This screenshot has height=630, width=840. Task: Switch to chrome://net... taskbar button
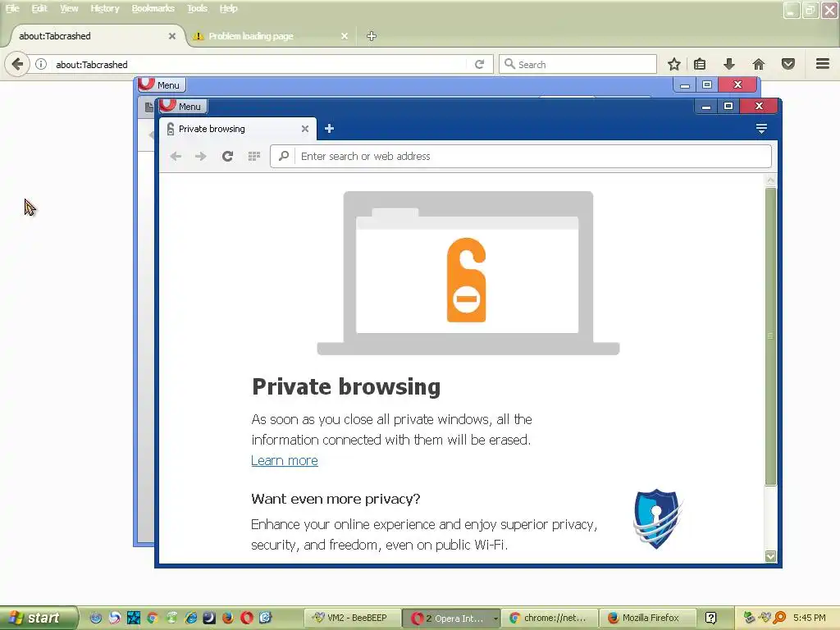(550, 618)
